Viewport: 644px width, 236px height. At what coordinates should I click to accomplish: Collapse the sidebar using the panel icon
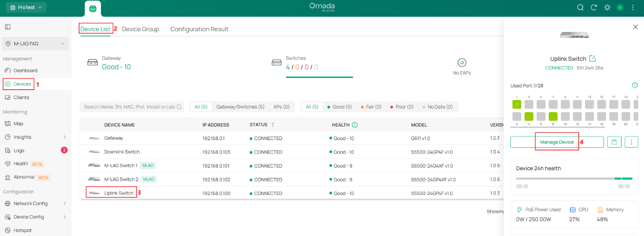pos(8,27)
